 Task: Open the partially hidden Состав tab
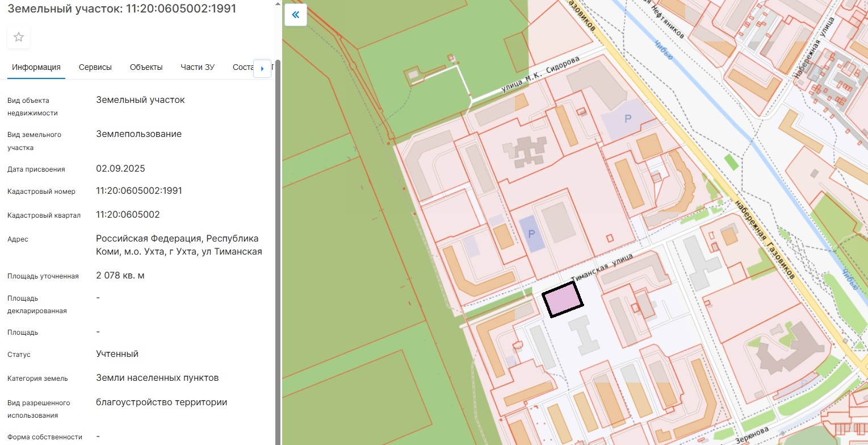click(242, 67)
